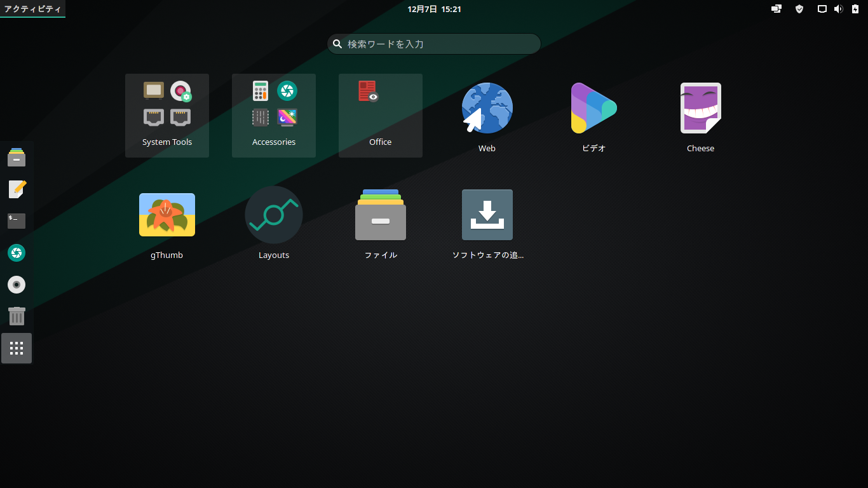The height and width of the screenshot is (488, 868).
Task: Open the disc icon in the dock
Action: pos(17,285)
